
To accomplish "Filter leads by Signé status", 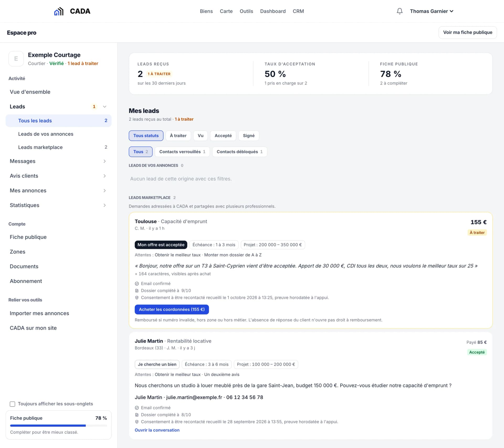I will pos(249,136).
